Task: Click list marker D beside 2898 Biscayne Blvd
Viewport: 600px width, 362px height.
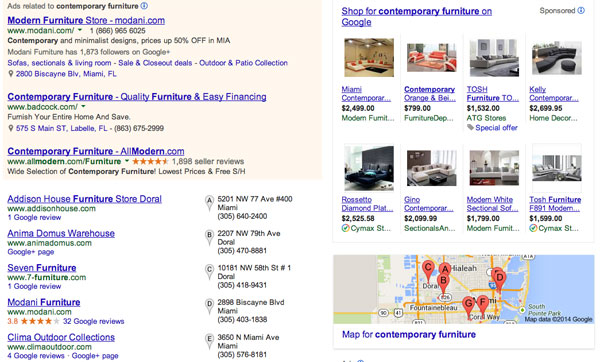Action: (209, 307)
